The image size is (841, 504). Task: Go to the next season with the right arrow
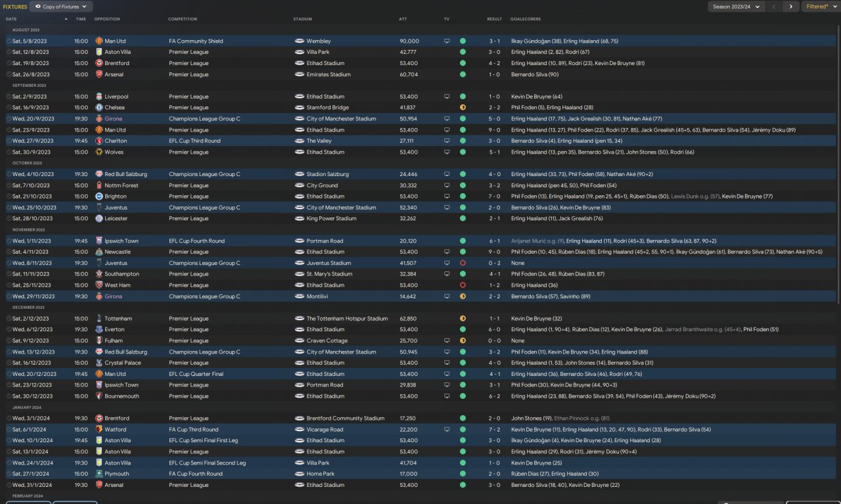(790, 7)
